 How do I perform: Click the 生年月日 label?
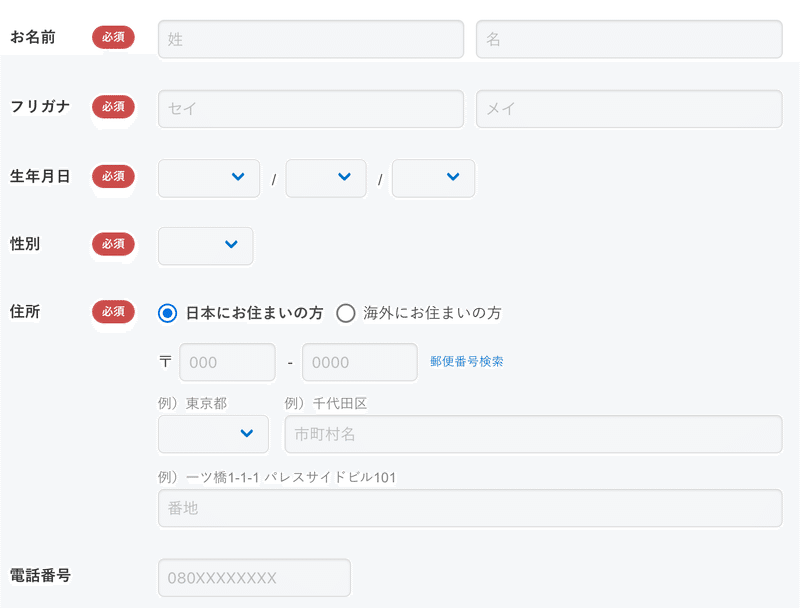coord(40,176)
